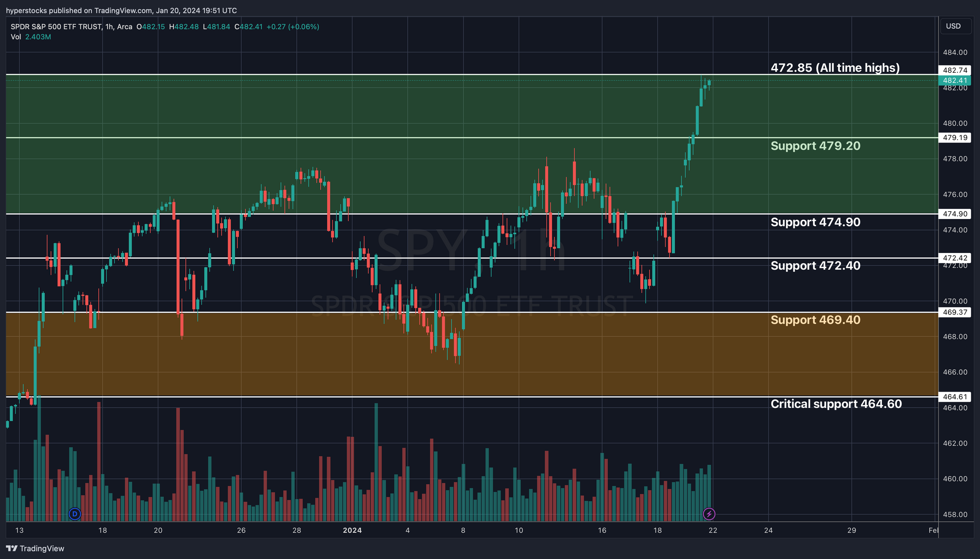Click the 484.00 price scale value

point(955,52)
